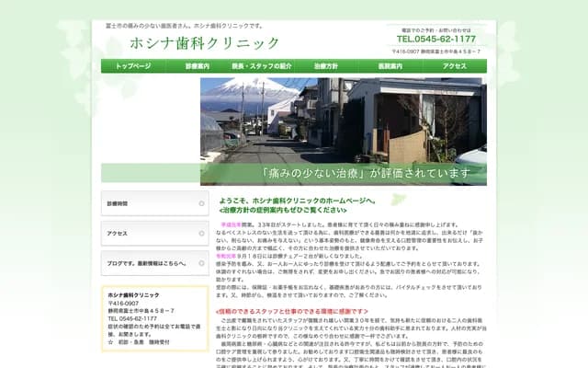588x368 pixels.
Task: Click the header phone number TEL.0545-62-1177
Action: pos(435,39)
